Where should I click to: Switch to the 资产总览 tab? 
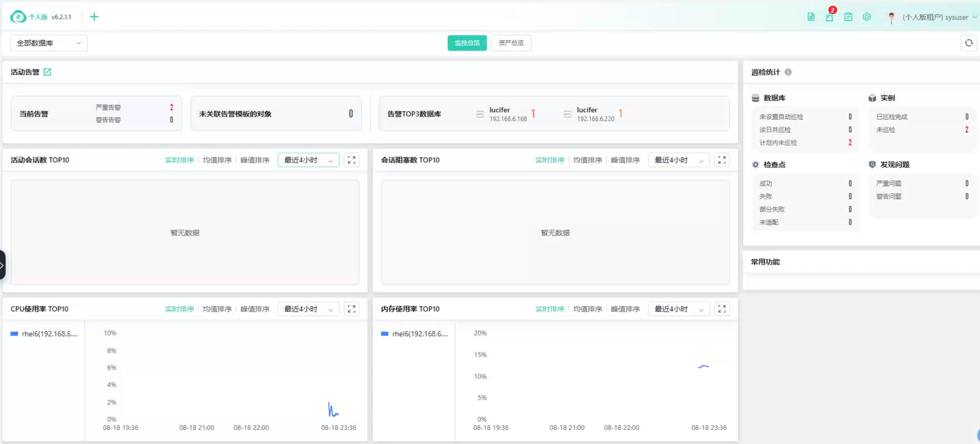tap(511, 43)
